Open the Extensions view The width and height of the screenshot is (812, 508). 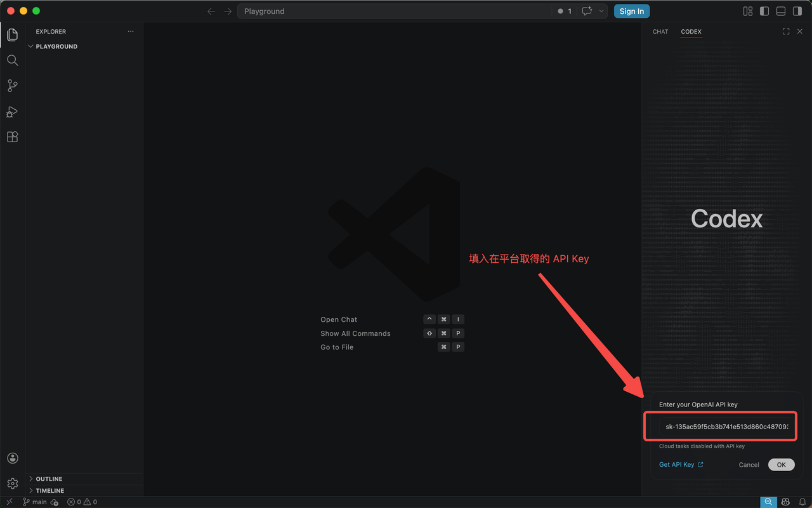coord(12,137)
